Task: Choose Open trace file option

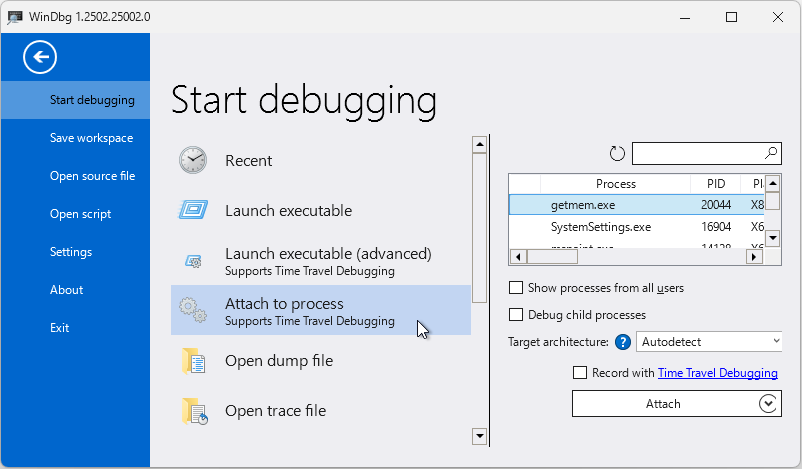Action: click(321, 411)
